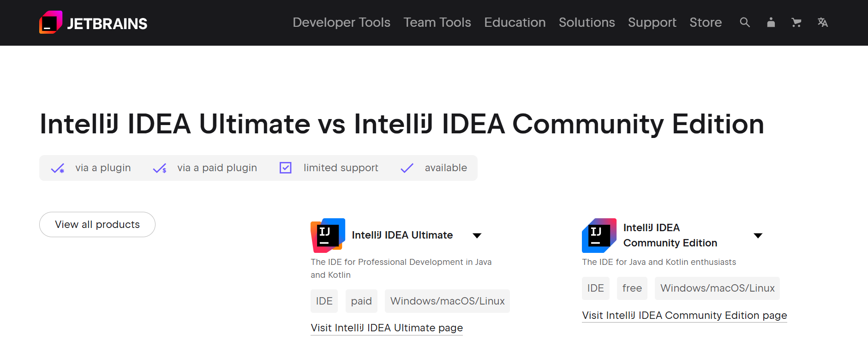Screen dimensions: 868x353
Task: Click the View all products button
Action: [x=97, y=224]
